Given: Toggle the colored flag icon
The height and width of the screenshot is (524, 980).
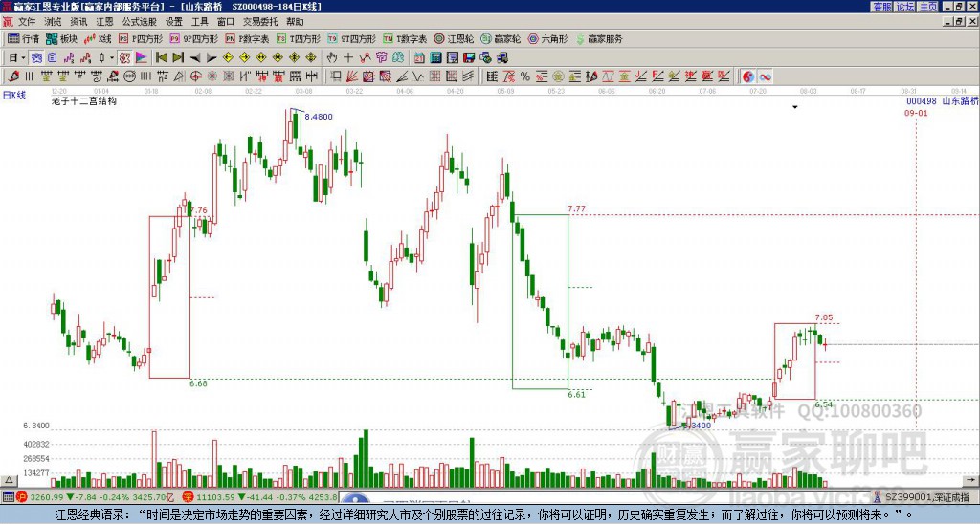Looking at the screenshot, I should (x=142, y=58).
